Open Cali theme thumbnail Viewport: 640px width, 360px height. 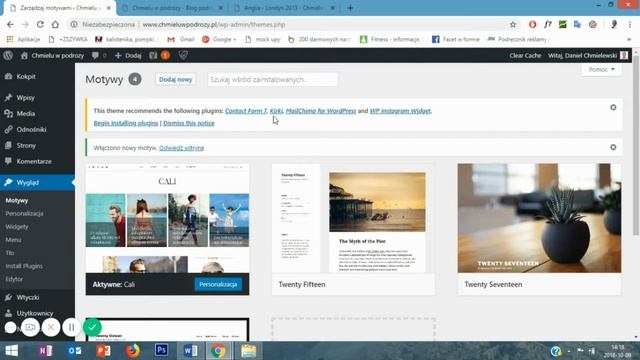click(167, 218)
